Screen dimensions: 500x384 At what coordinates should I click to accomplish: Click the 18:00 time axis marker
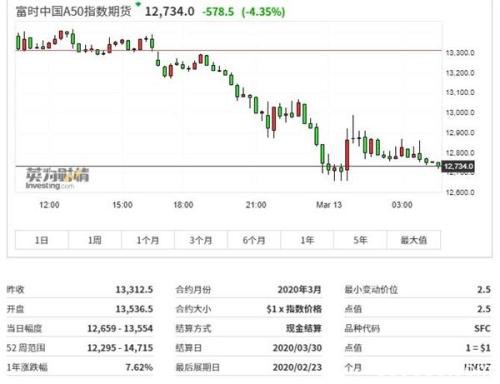(183, 205)
